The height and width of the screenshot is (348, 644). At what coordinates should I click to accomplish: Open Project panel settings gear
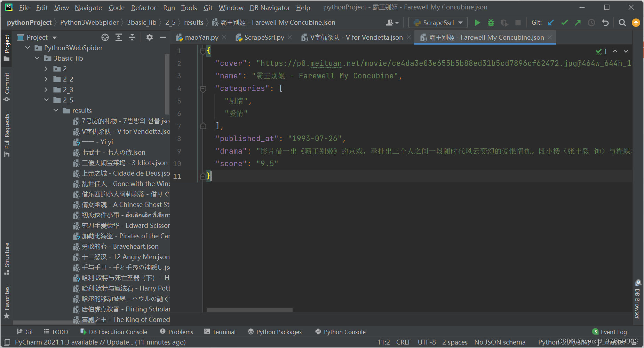[150, 37]
